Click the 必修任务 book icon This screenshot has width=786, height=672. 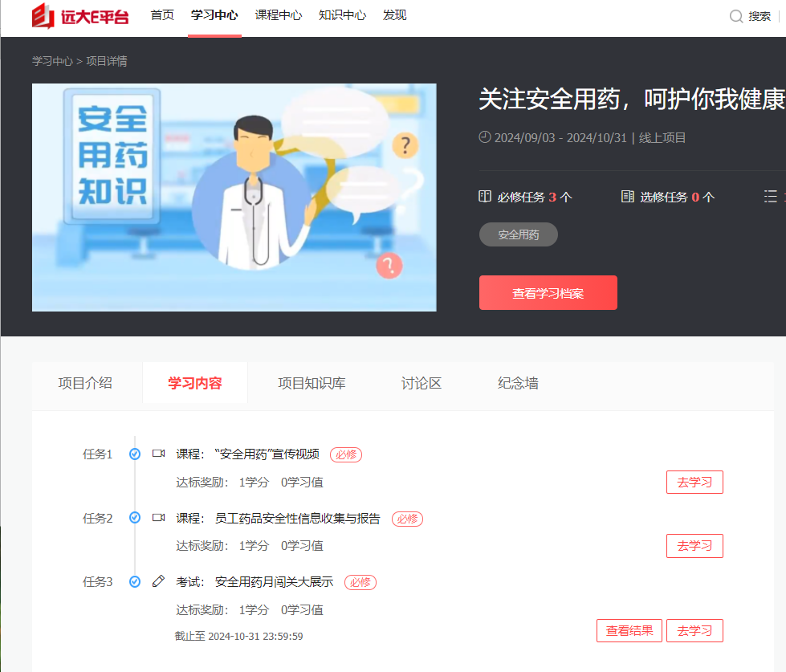tap(485, 197)
